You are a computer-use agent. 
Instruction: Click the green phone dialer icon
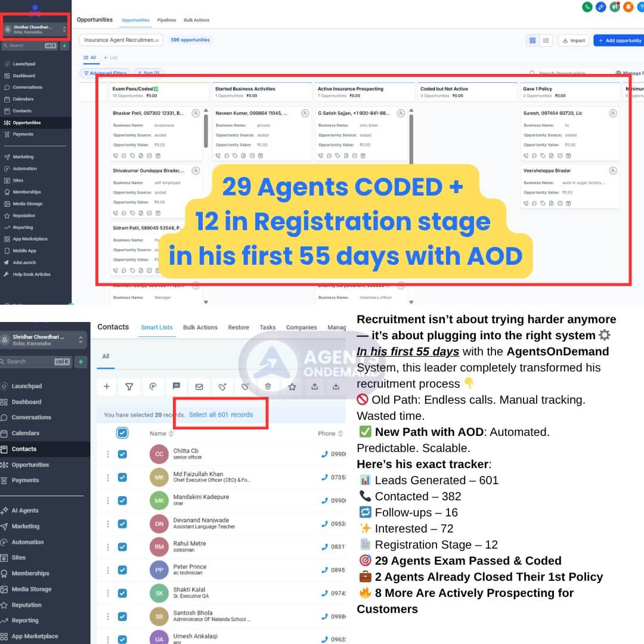coord(587,7)
